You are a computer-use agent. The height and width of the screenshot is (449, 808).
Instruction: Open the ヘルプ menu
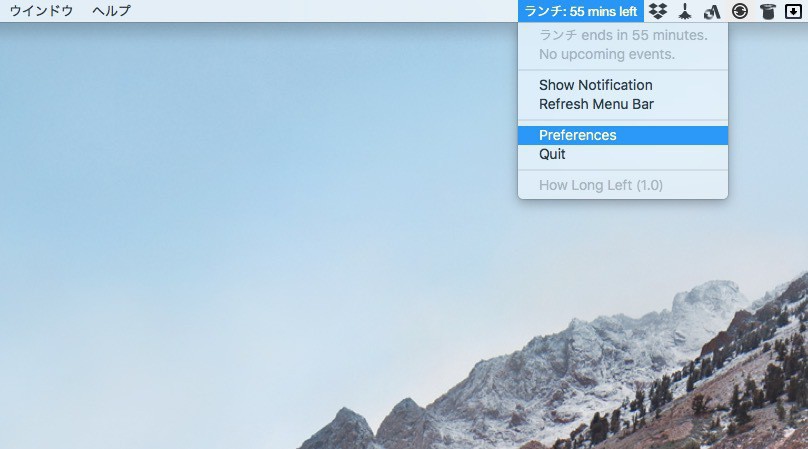111,11
